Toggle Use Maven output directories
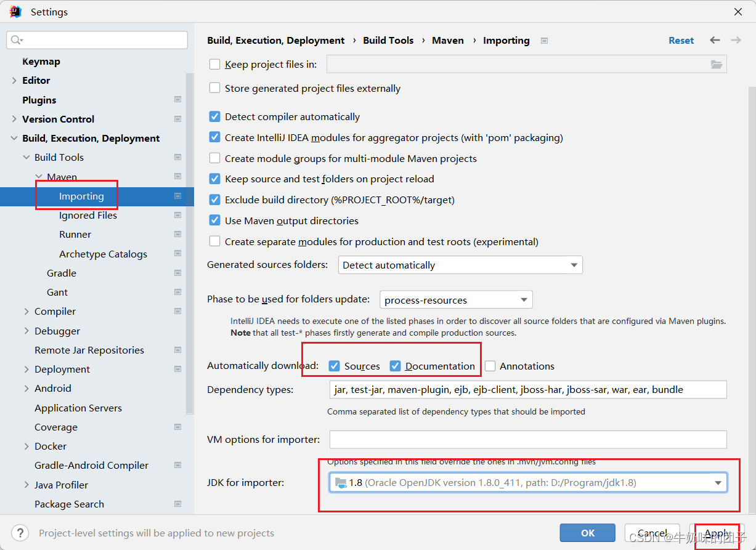Screen dimensions: 756x550 tap(214, 220)
